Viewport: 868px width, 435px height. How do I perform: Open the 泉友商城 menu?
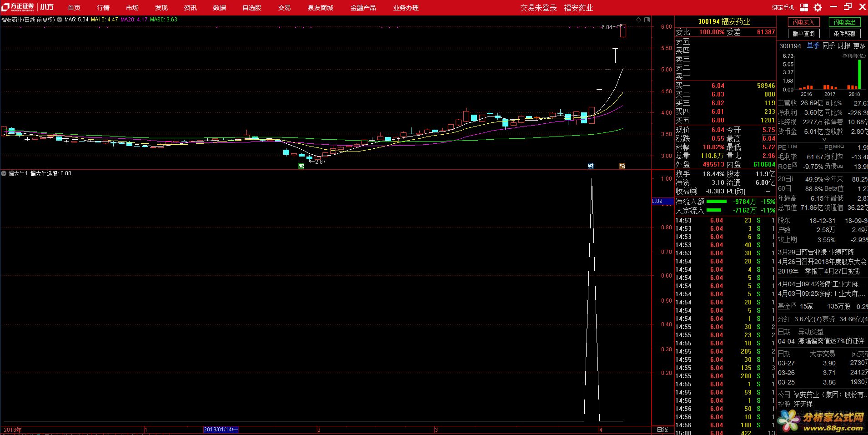pos(321,8)
